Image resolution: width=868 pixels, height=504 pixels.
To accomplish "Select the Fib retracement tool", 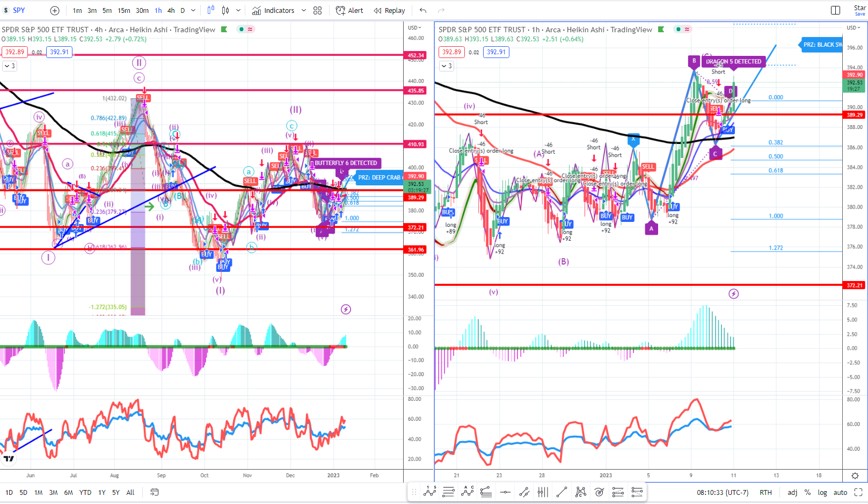I will 449,492.
